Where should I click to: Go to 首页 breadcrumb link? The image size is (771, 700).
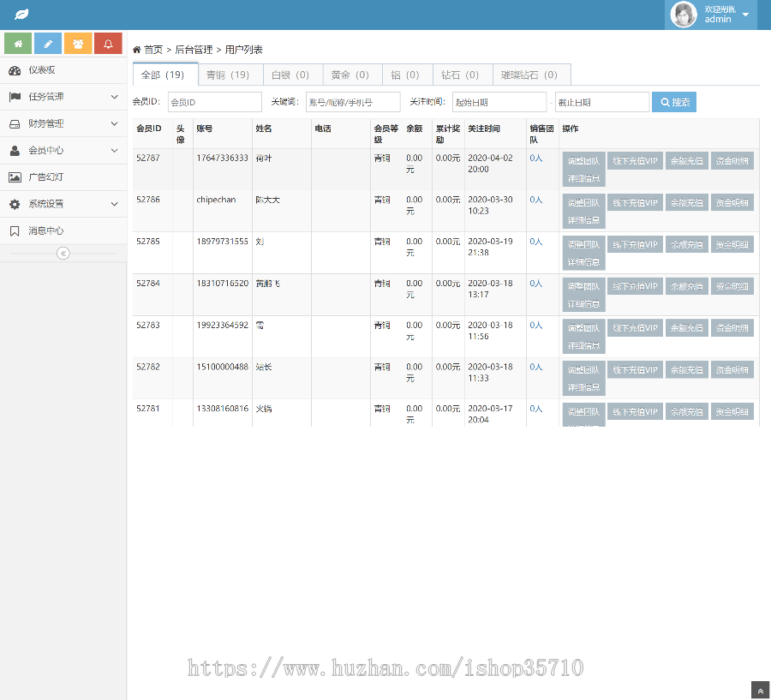point(153,50)
